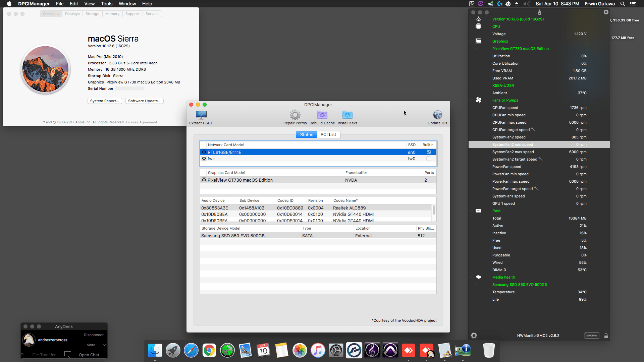The height and width of the screenshot is (362, 644).
Task: Click the System Report... button
Action: point(105,101)
